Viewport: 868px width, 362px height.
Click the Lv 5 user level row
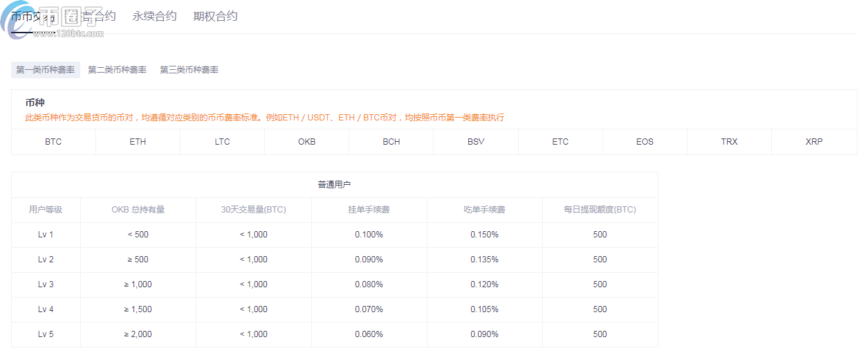coord(46,334)
